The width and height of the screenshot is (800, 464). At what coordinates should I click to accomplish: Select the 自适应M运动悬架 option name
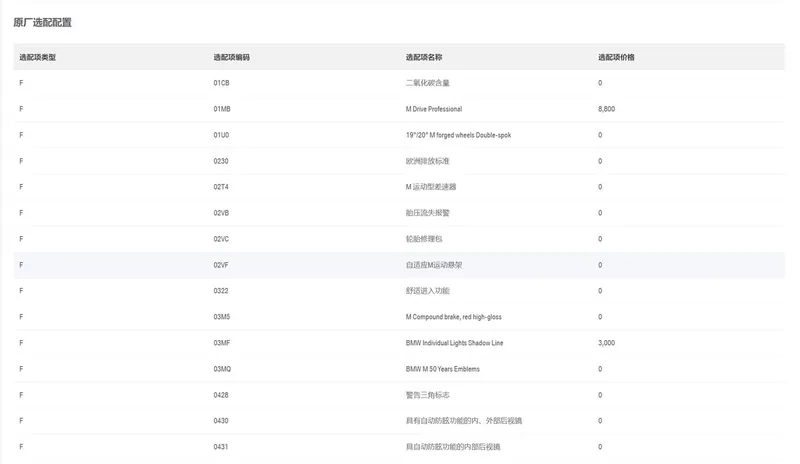pos(434,265)
